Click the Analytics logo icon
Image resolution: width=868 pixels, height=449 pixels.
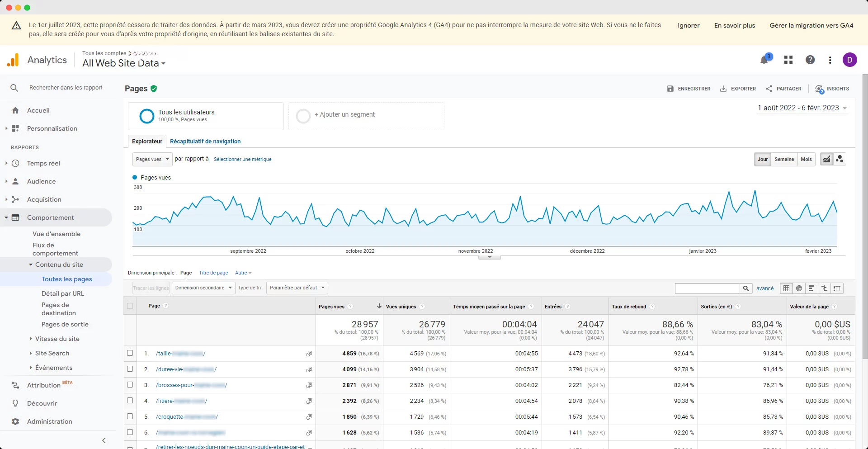point(14,60)
